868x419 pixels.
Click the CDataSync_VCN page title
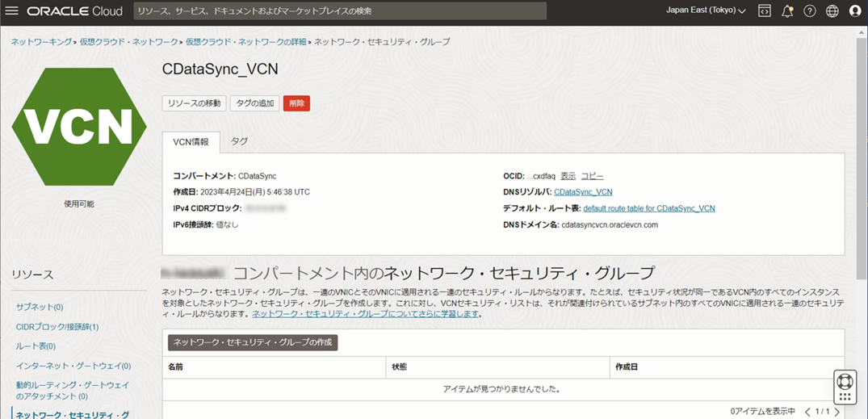tap(220, 69)
